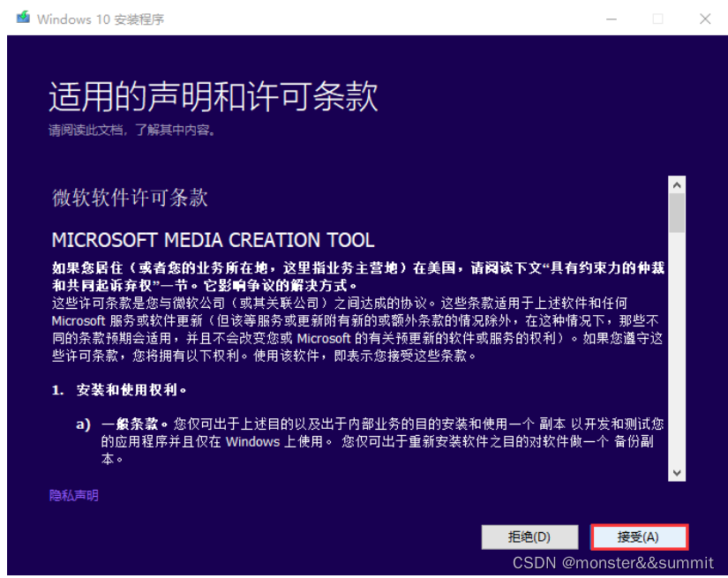Click the subtitle 请阅读此文档，了解其中内容

132,130
